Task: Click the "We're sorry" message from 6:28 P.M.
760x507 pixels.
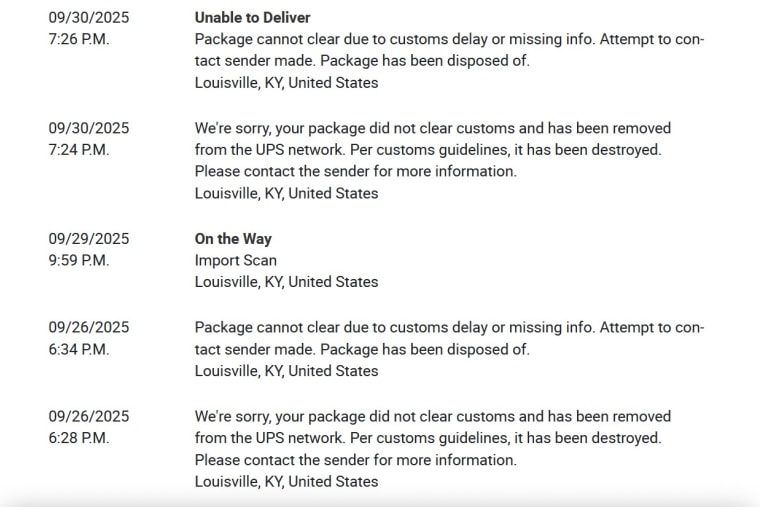Action: pos(432,416)
